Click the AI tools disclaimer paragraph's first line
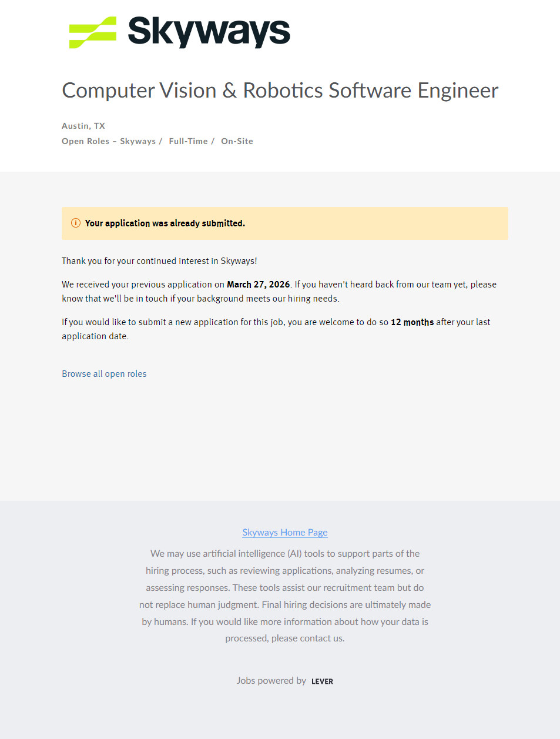 point(285,554)
